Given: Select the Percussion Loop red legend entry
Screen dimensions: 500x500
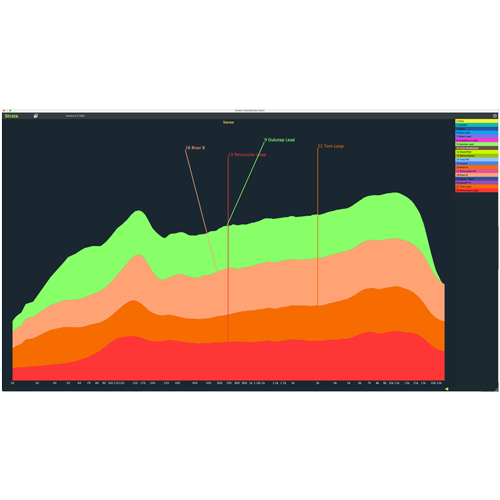Looking at the screenshot, I should (477, 190).
